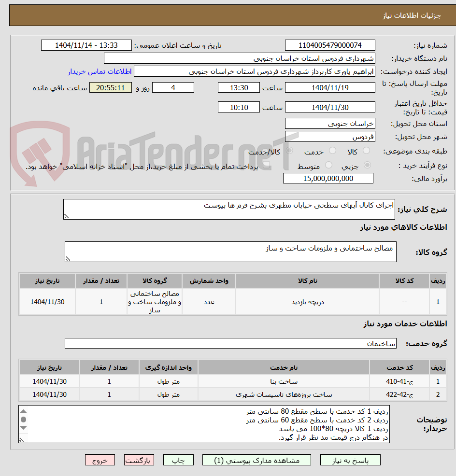Viewport: 456px width, 476px height.
Task: Open اطلاعات تماس خریدار link
Action: pos(100,71)
